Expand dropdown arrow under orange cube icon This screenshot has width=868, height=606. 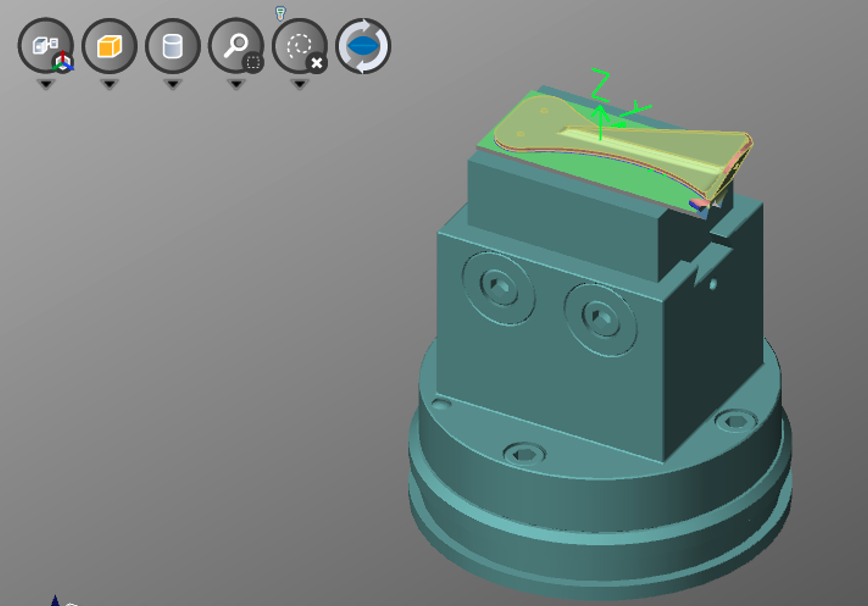[109, 84]
